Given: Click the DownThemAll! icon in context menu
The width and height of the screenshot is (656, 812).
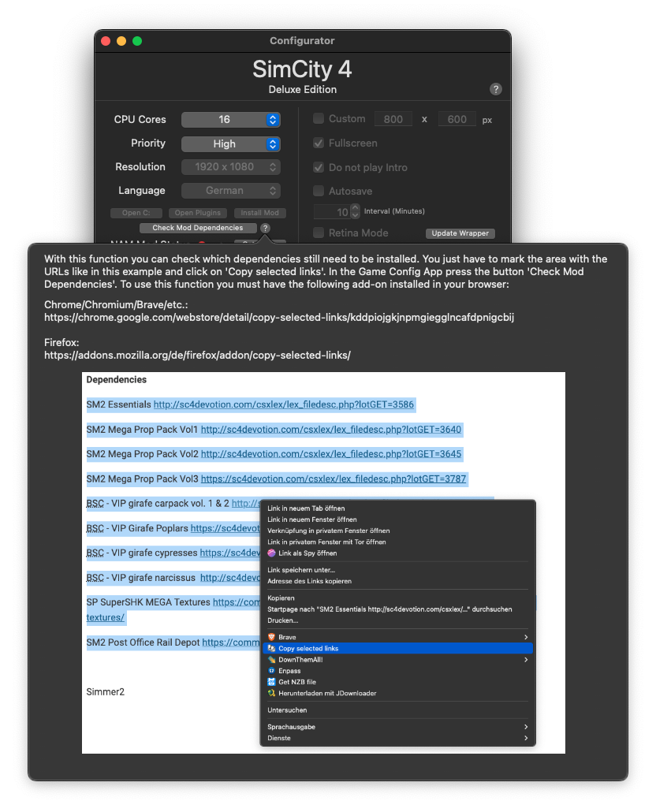Looking at the screenshot, I should tap(271, 660).
